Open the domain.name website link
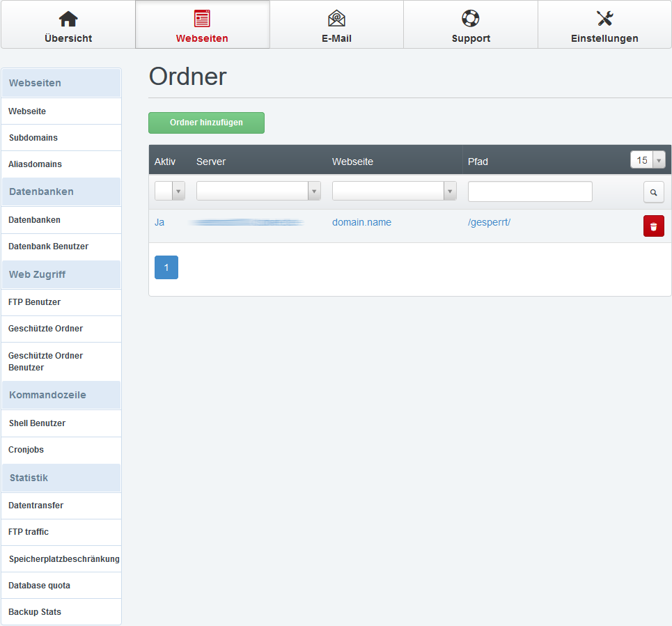Viewport: 672px width, 626px height. click(361, 223)
